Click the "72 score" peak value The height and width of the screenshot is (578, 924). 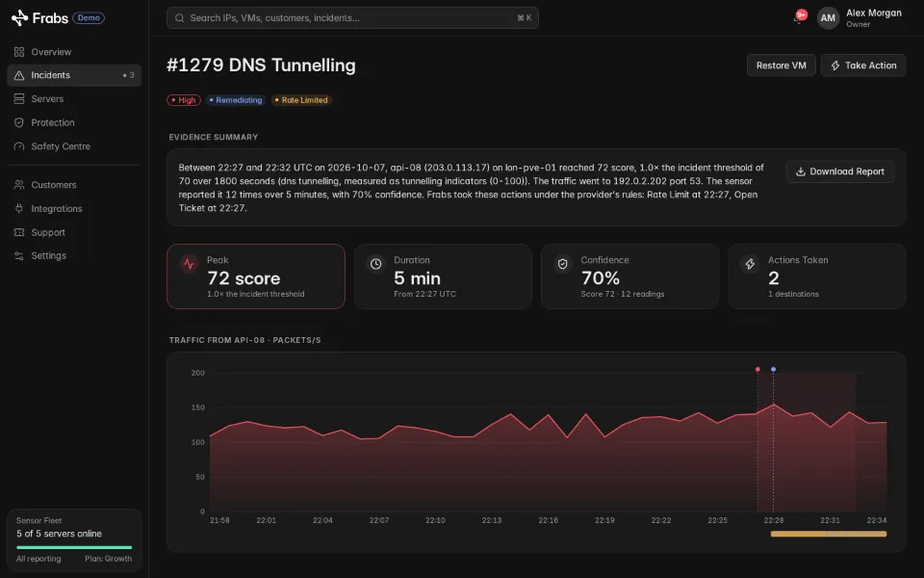[244, 278]
